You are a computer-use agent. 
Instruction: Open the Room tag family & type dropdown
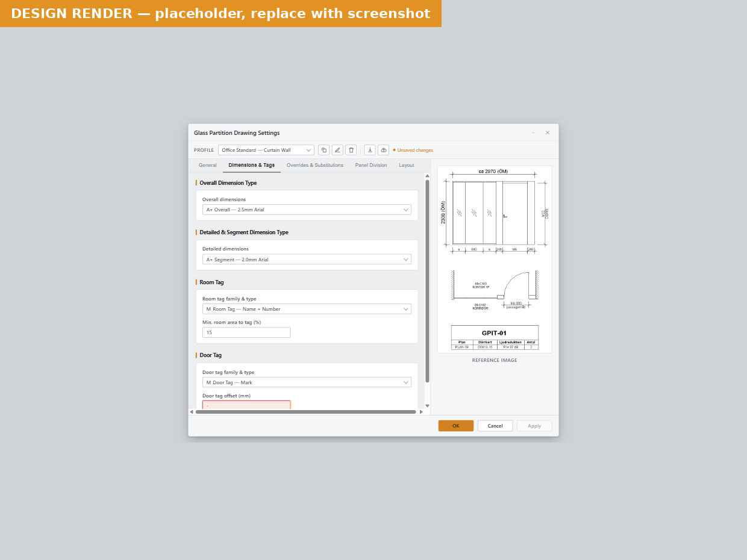(307, 309)
